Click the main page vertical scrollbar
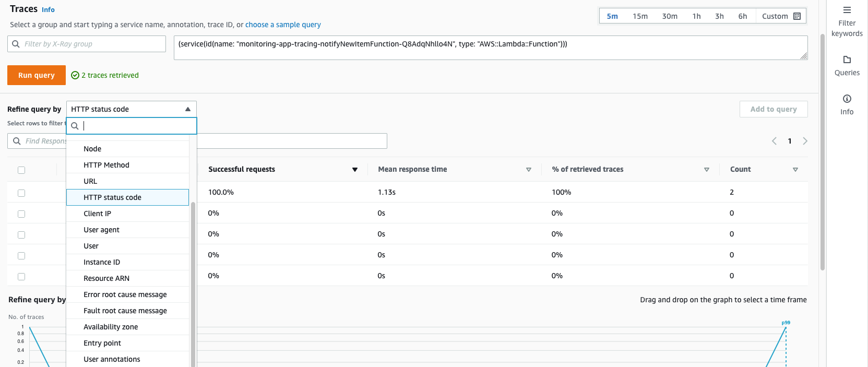This screenshot has width=868, height=367. click(823, 151)
